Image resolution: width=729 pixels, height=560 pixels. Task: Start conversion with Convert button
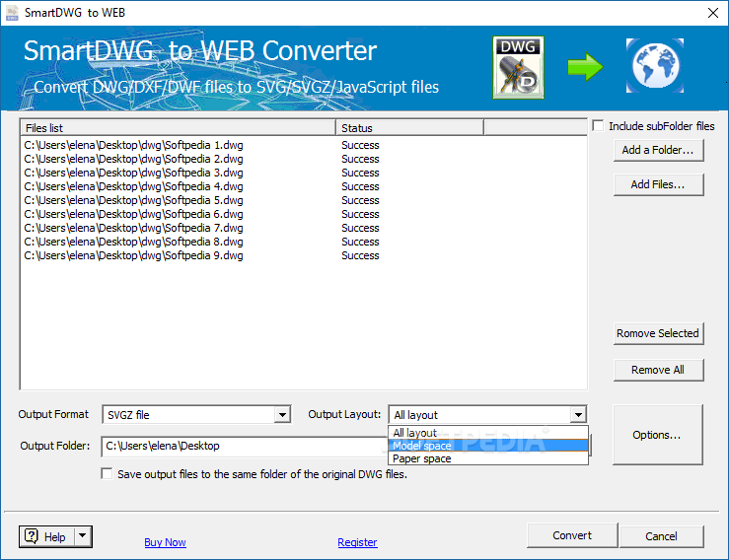click(x=572, y=535)
